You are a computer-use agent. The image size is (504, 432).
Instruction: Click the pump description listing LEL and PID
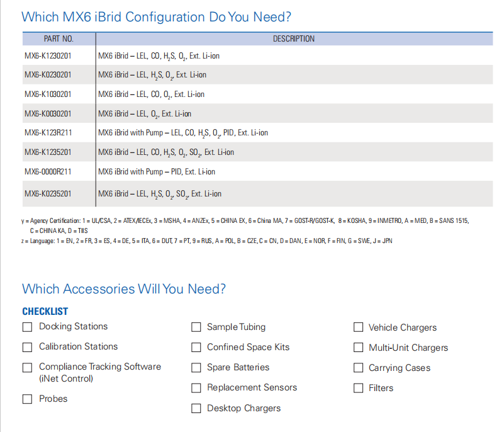tap(183, 133)
